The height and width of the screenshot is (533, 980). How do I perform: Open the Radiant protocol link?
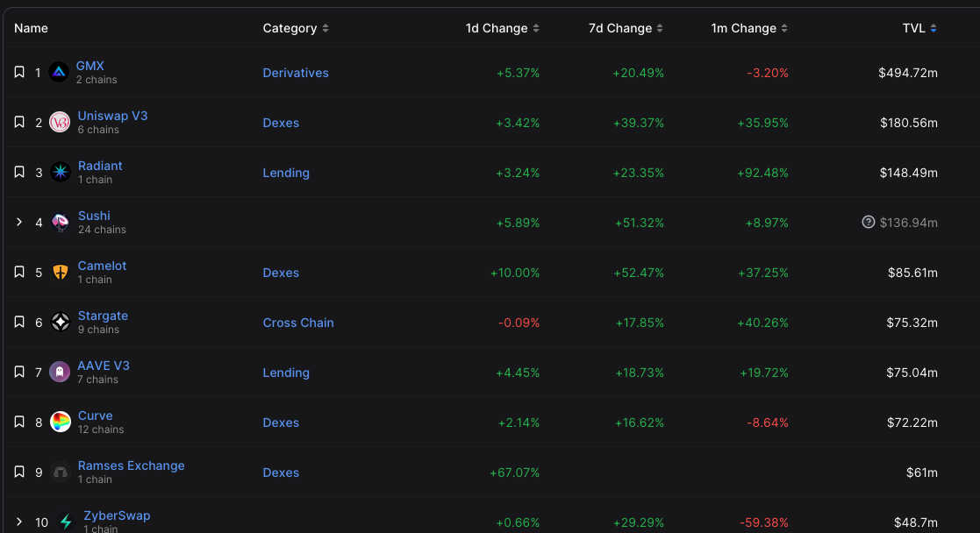(x=100, y=166)
